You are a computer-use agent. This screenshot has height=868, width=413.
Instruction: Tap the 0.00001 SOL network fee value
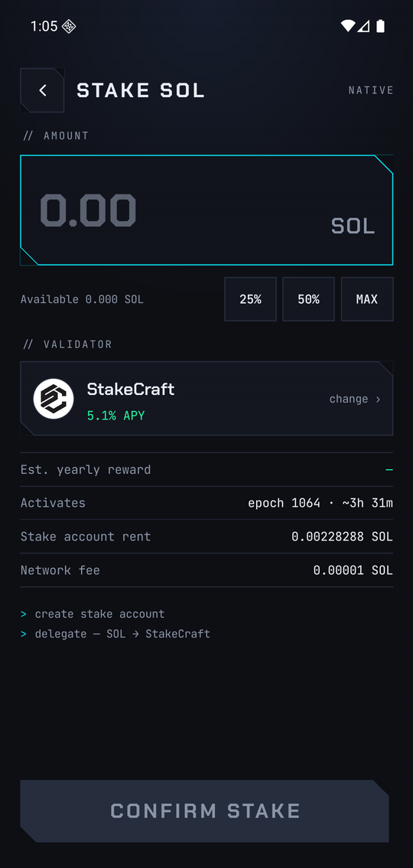(353, 570)
